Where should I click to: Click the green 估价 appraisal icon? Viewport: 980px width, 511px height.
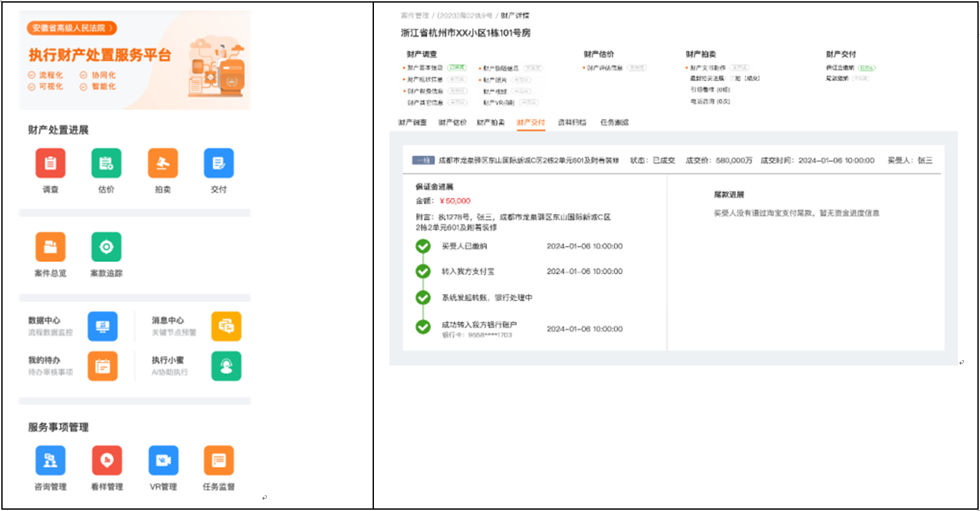[106, 163]
